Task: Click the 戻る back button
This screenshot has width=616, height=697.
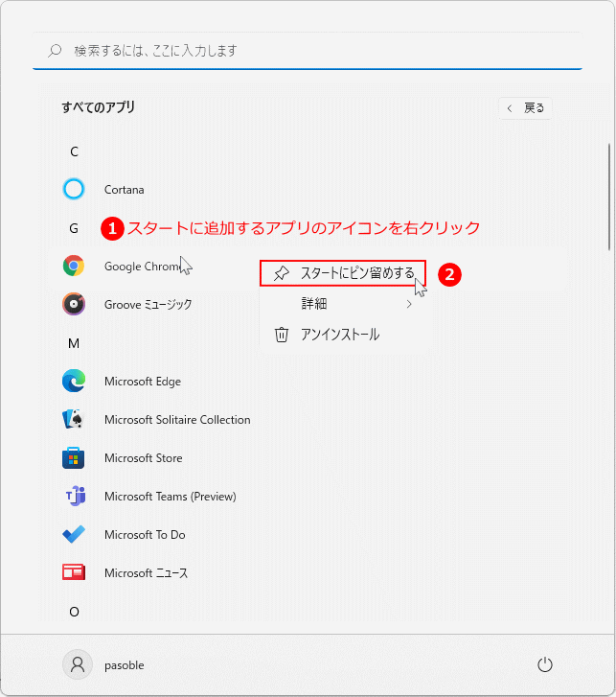Action: tap(525, 108)
